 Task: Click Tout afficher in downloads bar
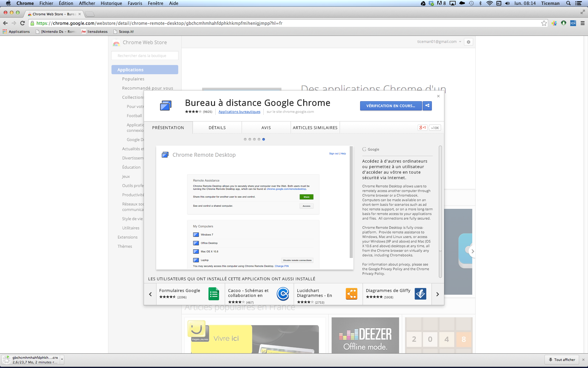562,360
